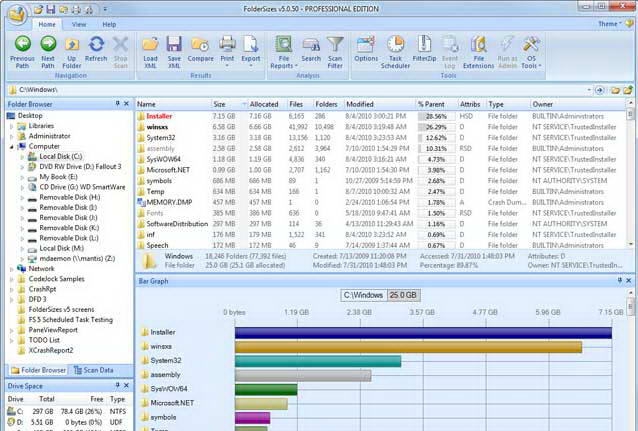This screenshot has height=431, width=638.
Task: Click the Installer blue graph bar
Action: click(423, 333)
